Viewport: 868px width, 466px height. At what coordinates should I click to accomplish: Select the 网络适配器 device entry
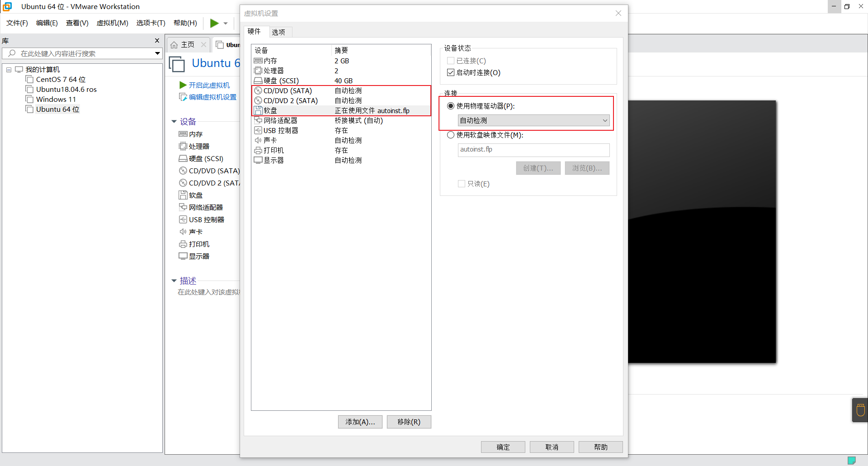tap(280, 120)
